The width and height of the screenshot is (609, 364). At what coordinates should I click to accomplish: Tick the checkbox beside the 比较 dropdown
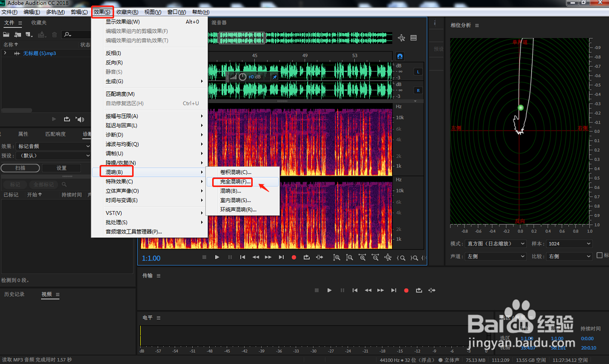(599, 255)
